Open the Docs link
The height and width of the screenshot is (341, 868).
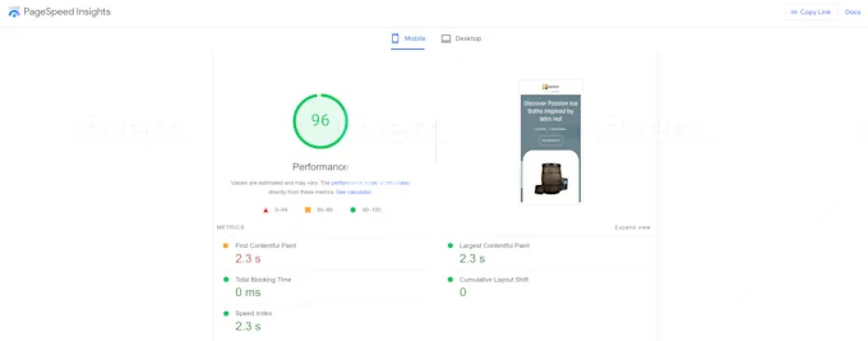pos(852,12)
